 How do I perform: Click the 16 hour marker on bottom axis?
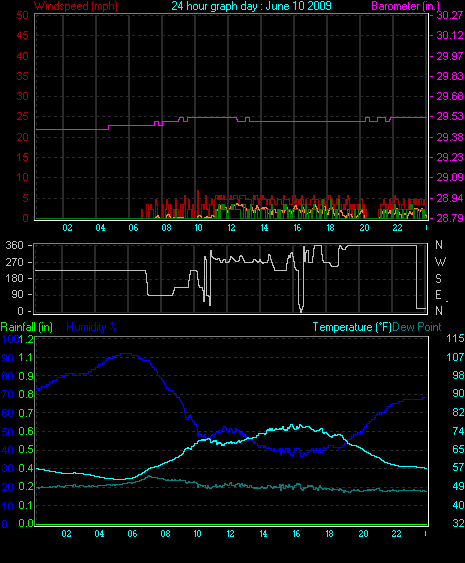click(296, 534)
